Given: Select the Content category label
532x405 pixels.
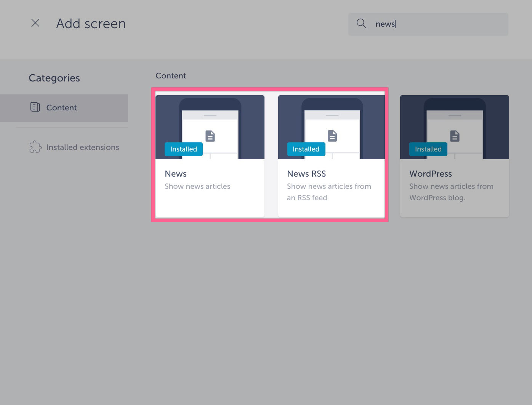Looking at the screenshot, I should tap(61, 108).
